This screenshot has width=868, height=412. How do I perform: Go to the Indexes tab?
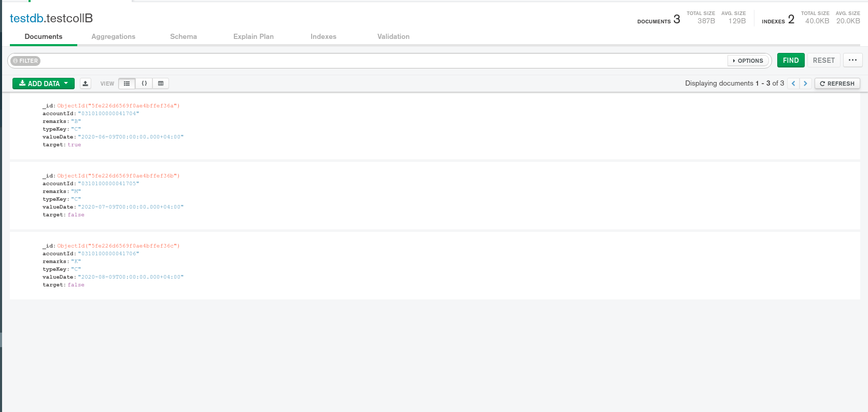[x=324, y=36]
